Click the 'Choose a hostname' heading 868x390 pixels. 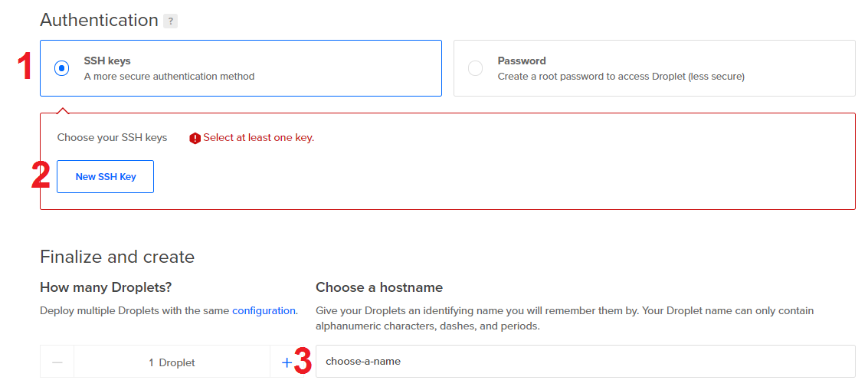[379, 287]
